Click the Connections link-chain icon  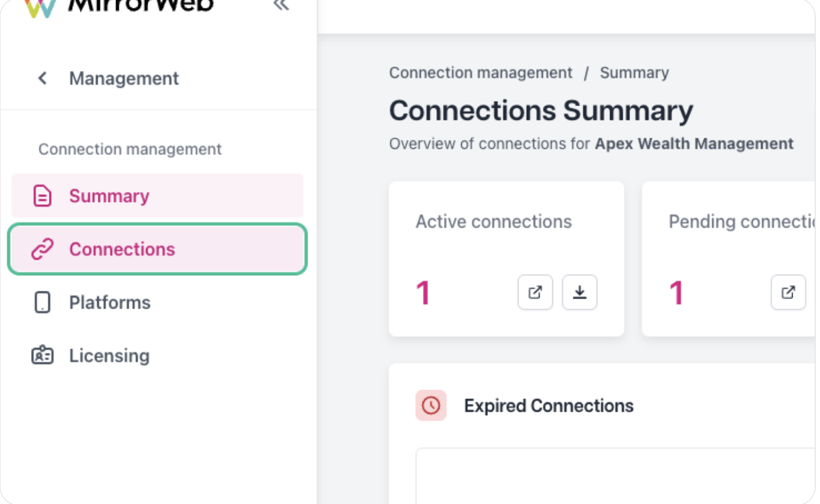click(x=42, y=249)
